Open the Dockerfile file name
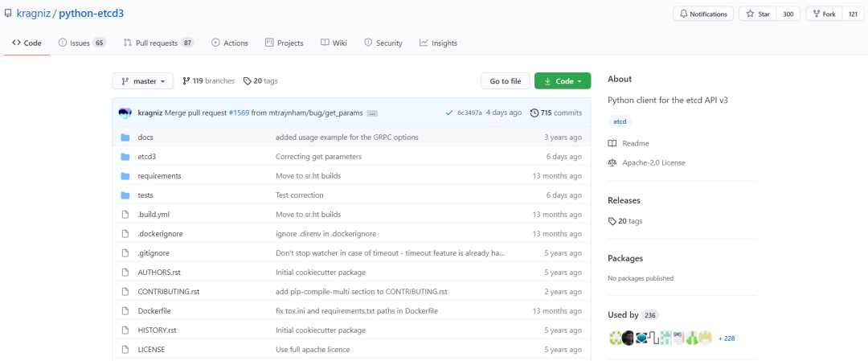 pyautogui.click(x=154, y=311)
